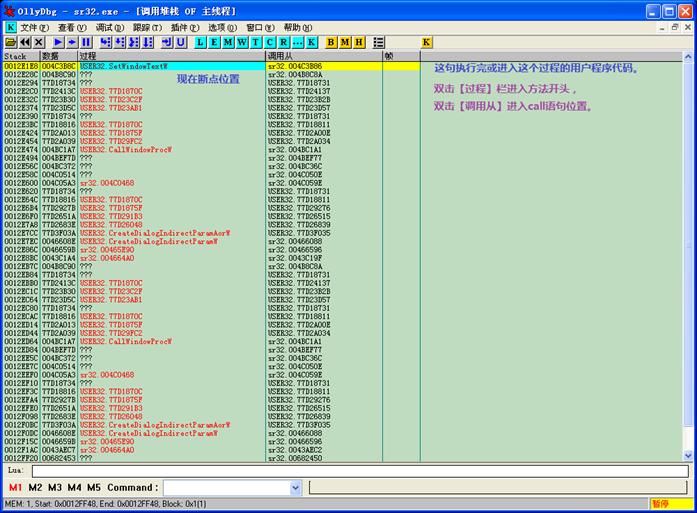The height and width of the screenshot is (513, 697).
Task: Toggle macro slot M5
Action: pyautogui.click(x=94, y=487)
